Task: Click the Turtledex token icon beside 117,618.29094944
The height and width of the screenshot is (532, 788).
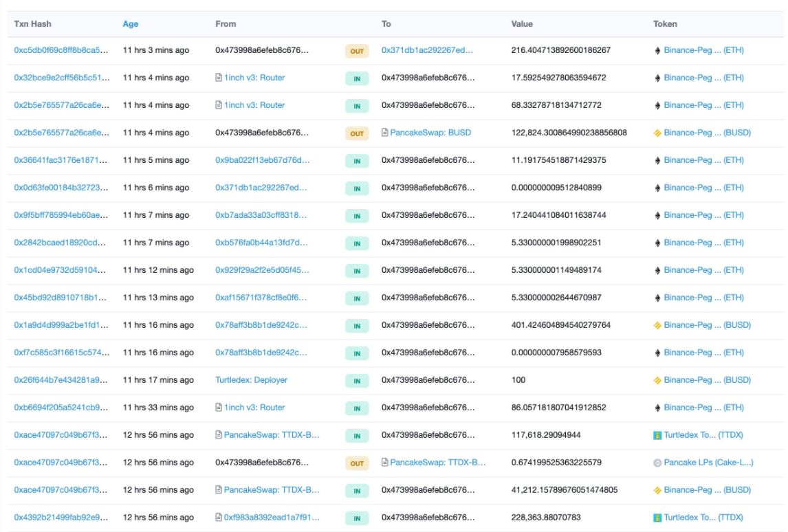Action: (x=657, y=436)
